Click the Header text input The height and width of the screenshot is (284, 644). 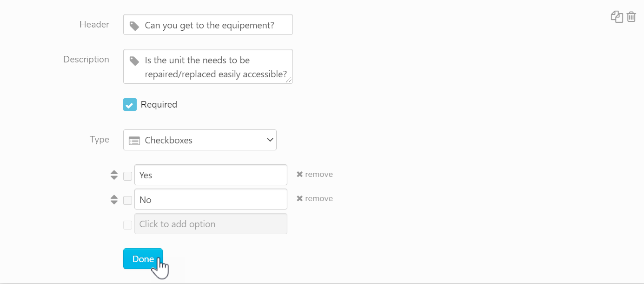coord(214,25)
